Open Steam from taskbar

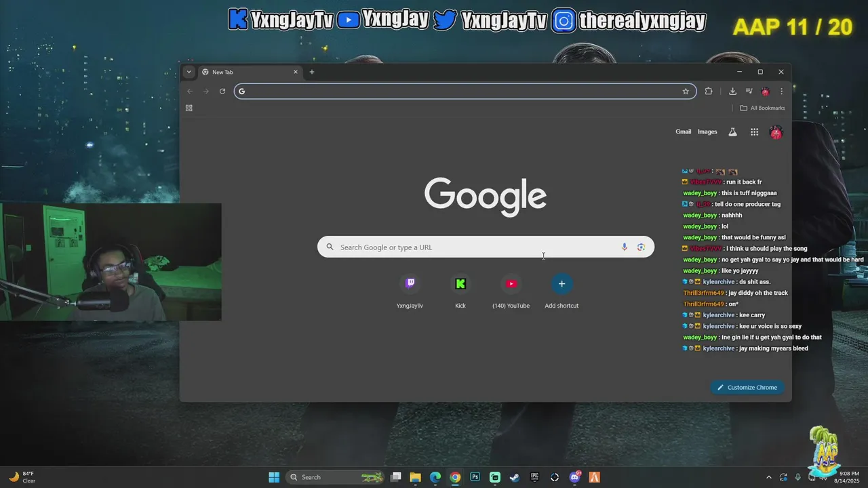pyautogui.click(x=515, y=477)
